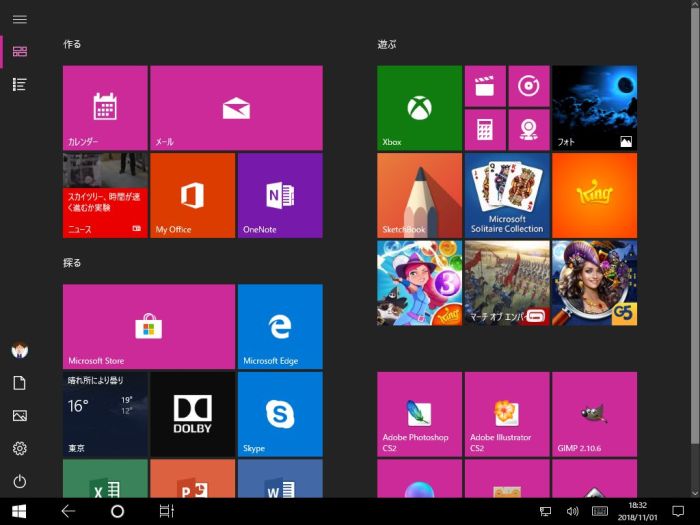Expand the Start menu hamburger button
The height and width of the screenshot is (525, 700).
(19, 19)
